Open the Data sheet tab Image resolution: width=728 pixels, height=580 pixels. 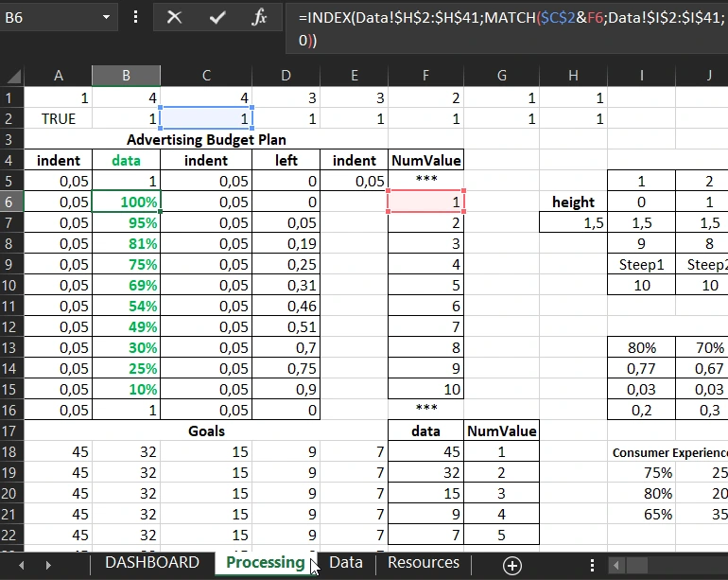(346, 562)
